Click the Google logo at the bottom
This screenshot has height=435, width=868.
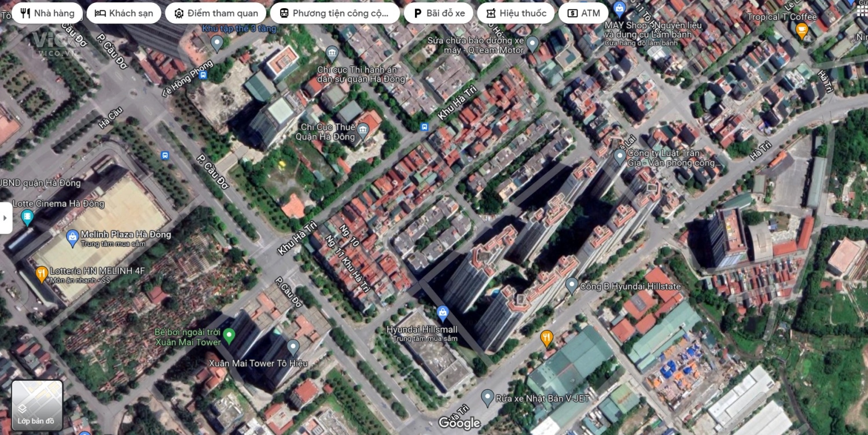[459, 423]
